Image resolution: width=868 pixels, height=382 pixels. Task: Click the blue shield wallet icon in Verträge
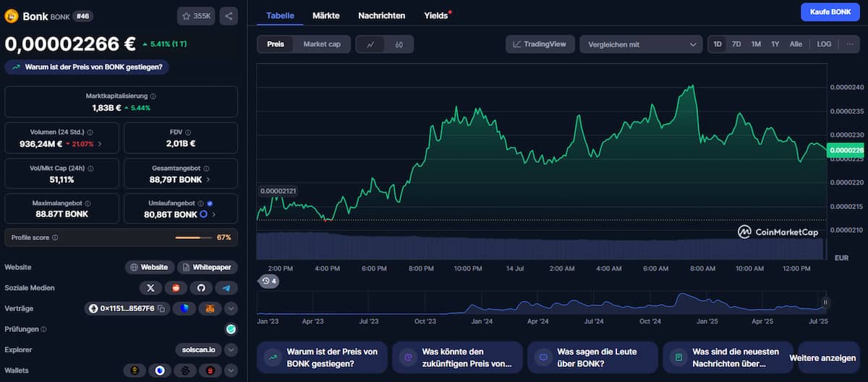click(x=184, y=309)
